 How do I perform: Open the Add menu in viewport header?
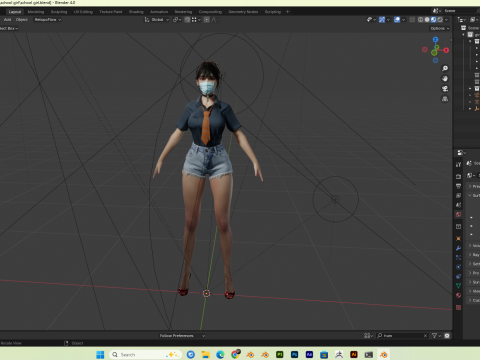click(x=7, y=20)
